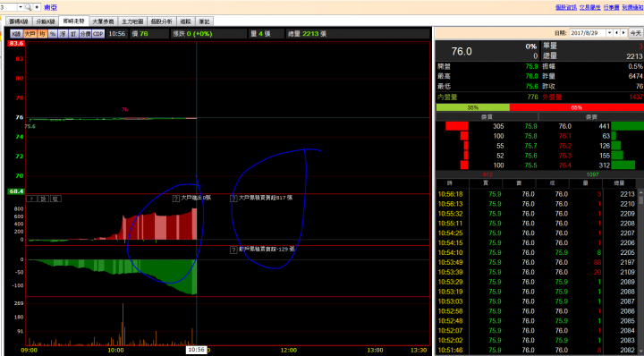Click the 總量 column header in tick list
This screenshot has height=356, width=644.
tap(619, 183)
